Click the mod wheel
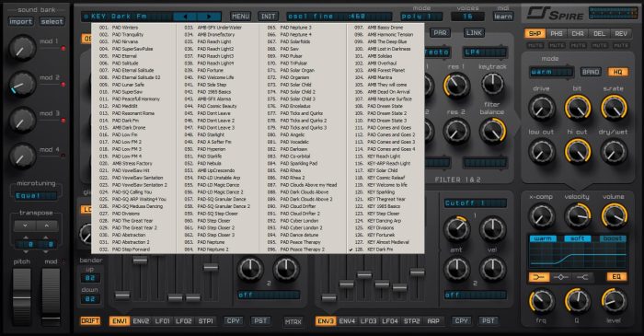 point(51,297)
